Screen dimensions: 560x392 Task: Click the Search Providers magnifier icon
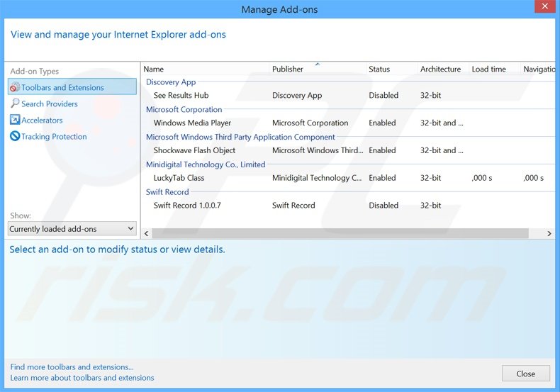(15, 103)
